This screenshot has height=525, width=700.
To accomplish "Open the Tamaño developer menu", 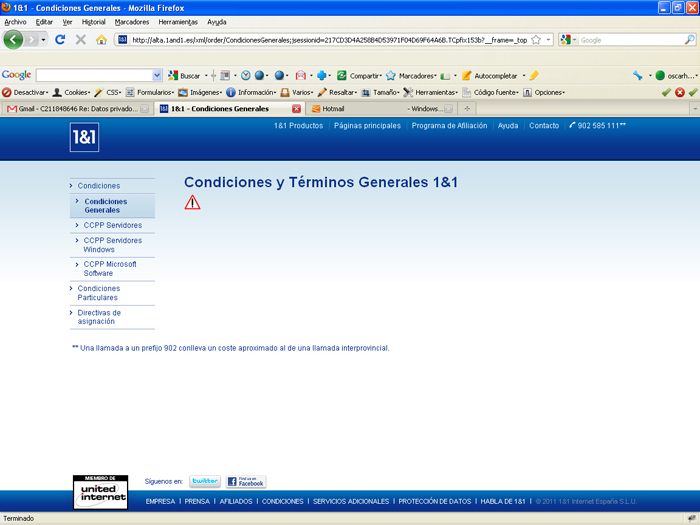I will coord(380,92).
